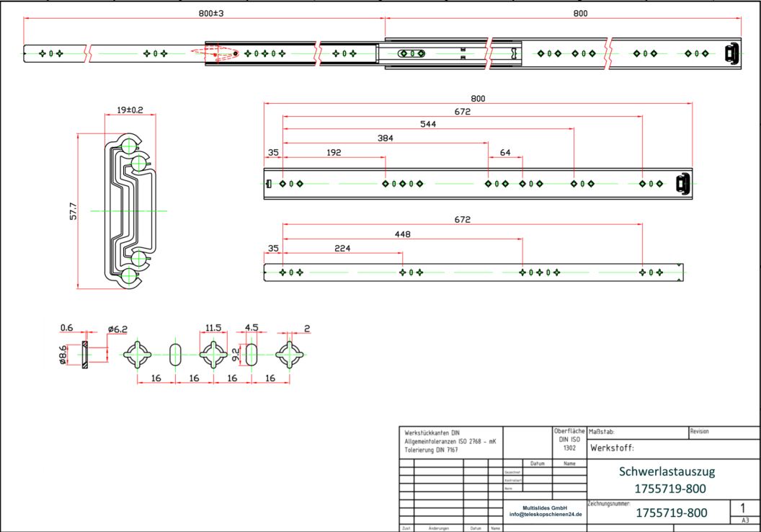Open the info@teleskopschienen24.de email link

point(545,515)
